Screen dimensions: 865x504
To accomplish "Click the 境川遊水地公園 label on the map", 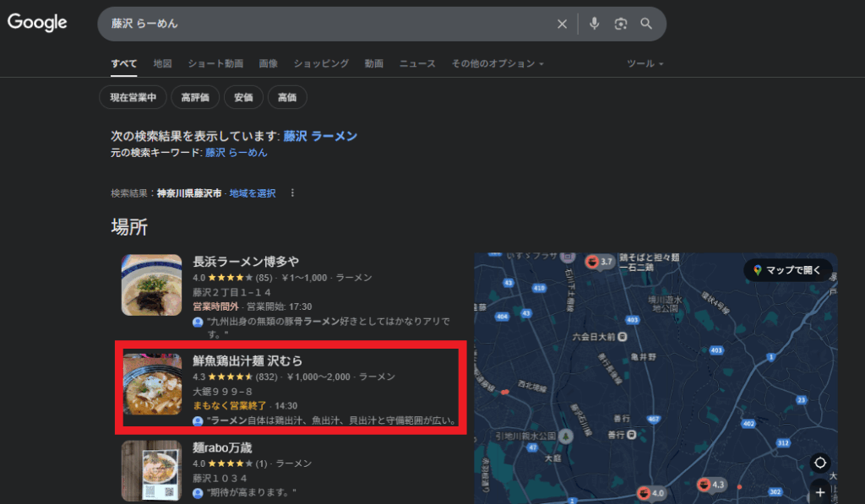I will point(666,304).
